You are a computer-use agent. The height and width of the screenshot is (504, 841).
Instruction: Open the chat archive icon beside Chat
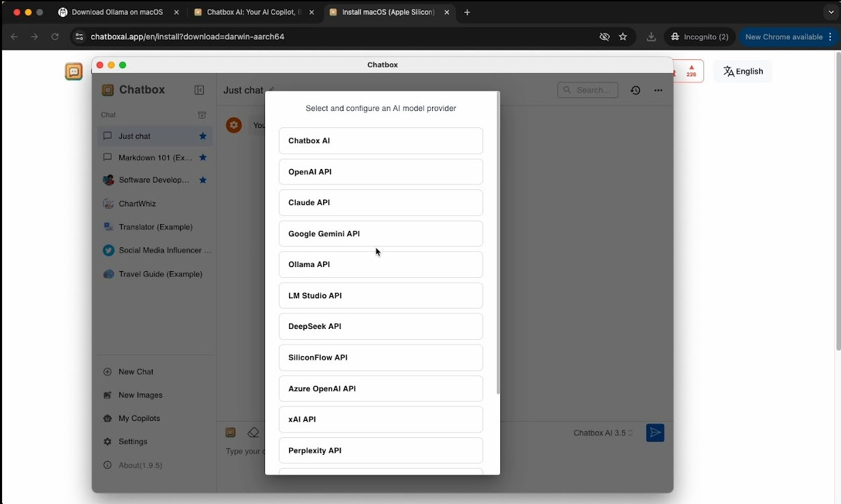tap(202, 115)
